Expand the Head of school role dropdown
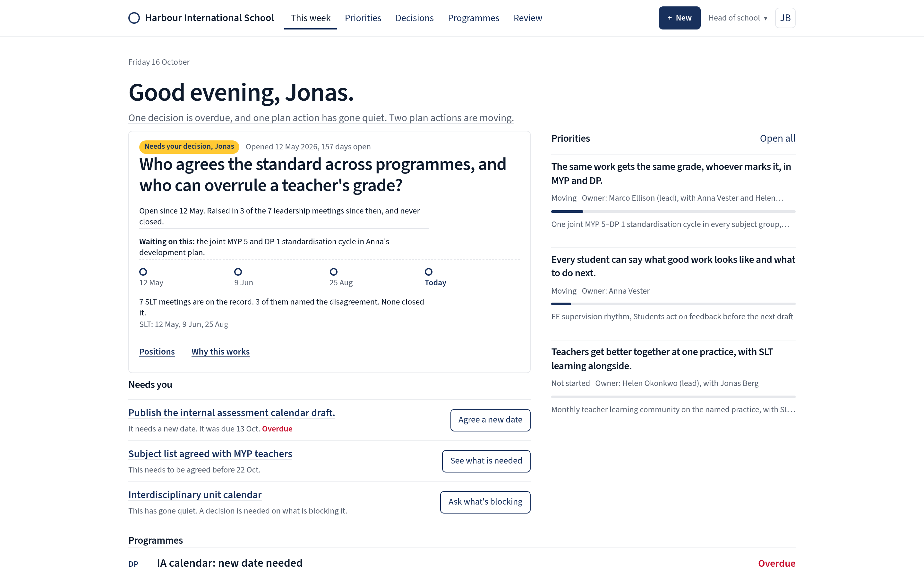Image resolution: width=924 pixels, height=577 pixels. (738, 18)
